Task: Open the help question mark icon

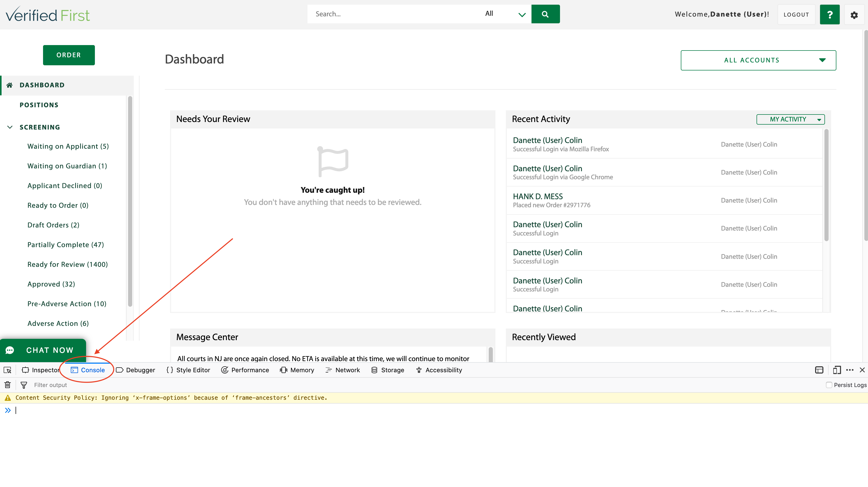Action: pos(829,15)
